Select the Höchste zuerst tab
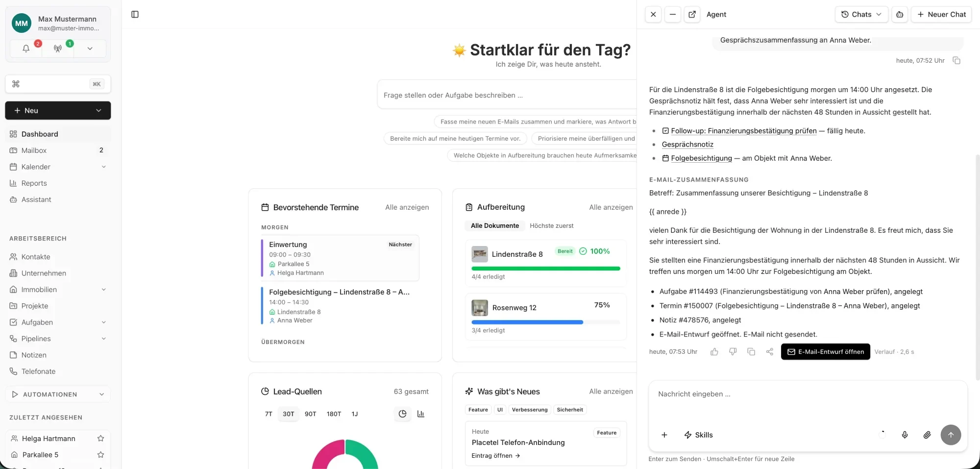This screenshot has width=980, height=469. [551, 225]
